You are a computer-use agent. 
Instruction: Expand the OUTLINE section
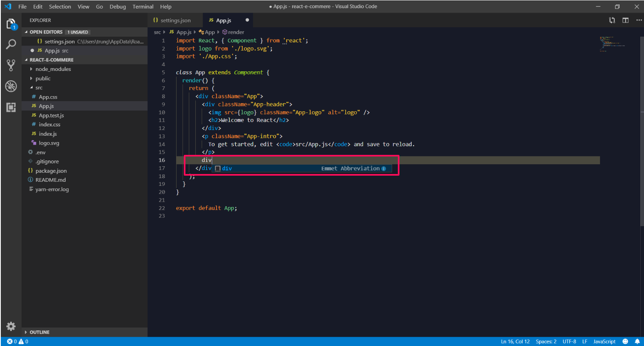(39, 332)
